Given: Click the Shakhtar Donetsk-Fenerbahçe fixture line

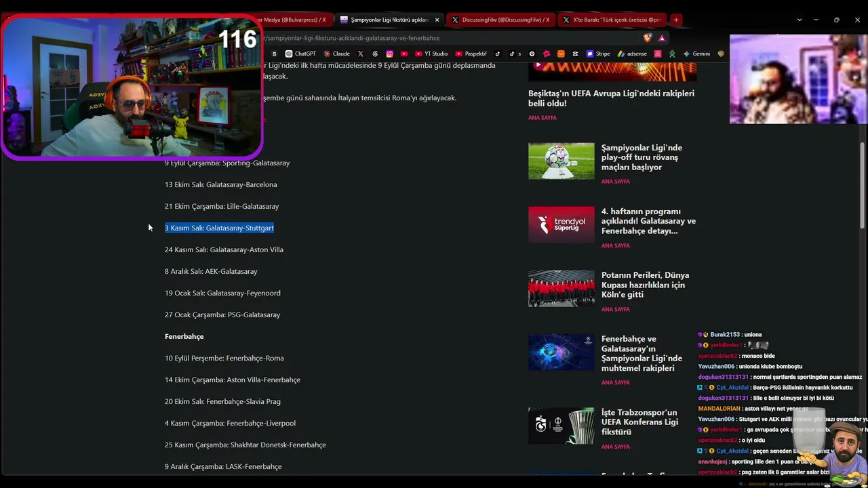Looking at the screenshot, I should point(245,445).
